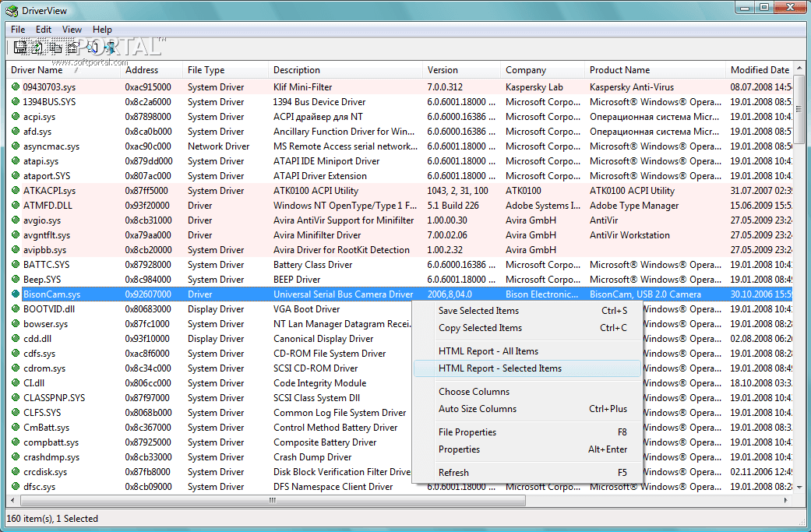This screenshot has height=532, width=811.
Task: Click the Copy Selected Items toolbar icon
Action: tap(55, 48)
